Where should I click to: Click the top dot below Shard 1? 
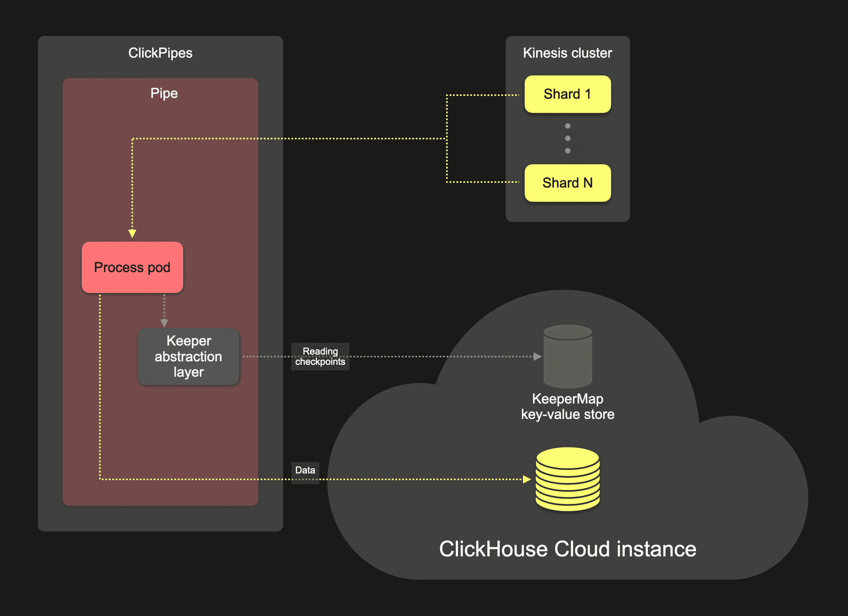(568, 126)
